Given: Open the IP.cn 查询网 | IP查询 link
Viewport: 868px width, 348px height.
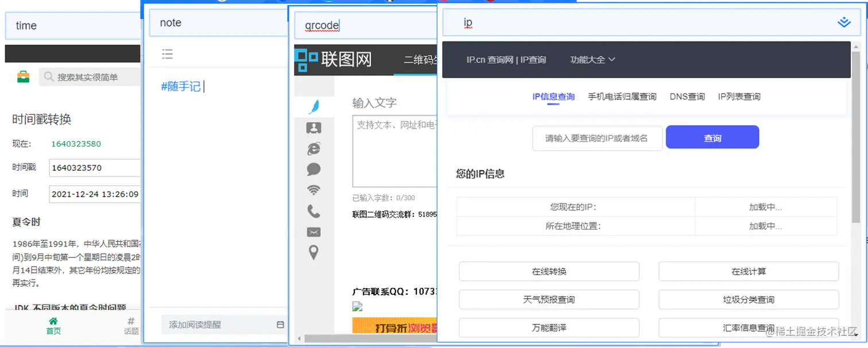Looking at the screenshot, I should pyautogui.click(x=506, y=60).
